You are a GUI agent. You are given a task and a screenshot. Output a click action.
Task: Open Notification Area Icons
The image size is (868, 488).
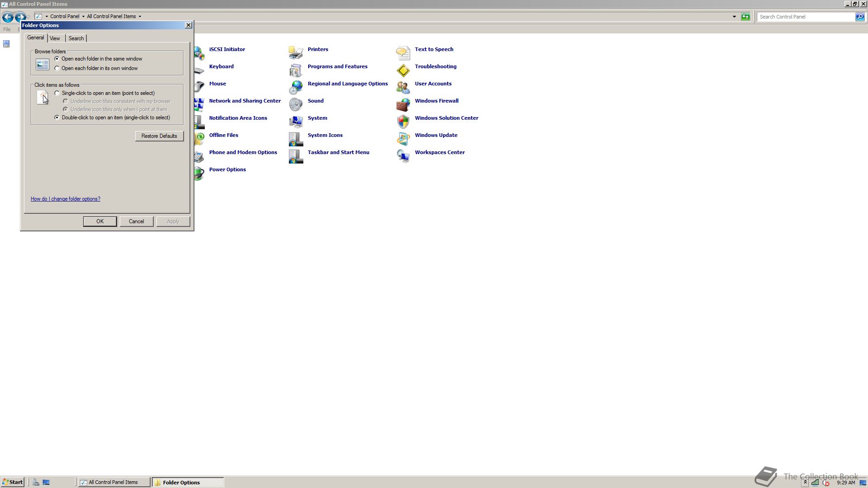pos(238,118)
